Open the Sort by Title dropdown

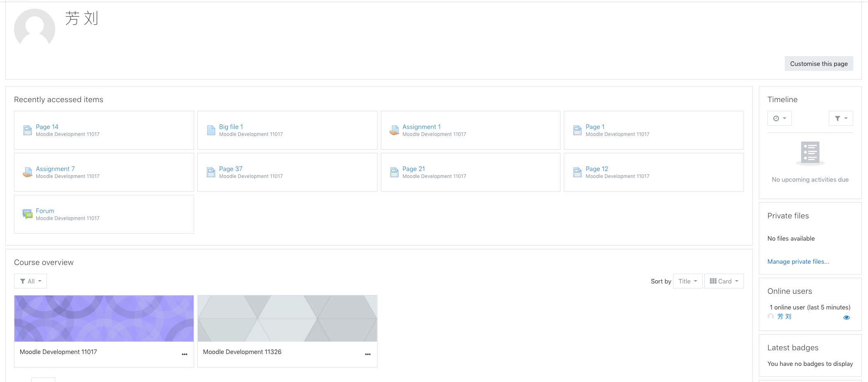click(687, 281)
